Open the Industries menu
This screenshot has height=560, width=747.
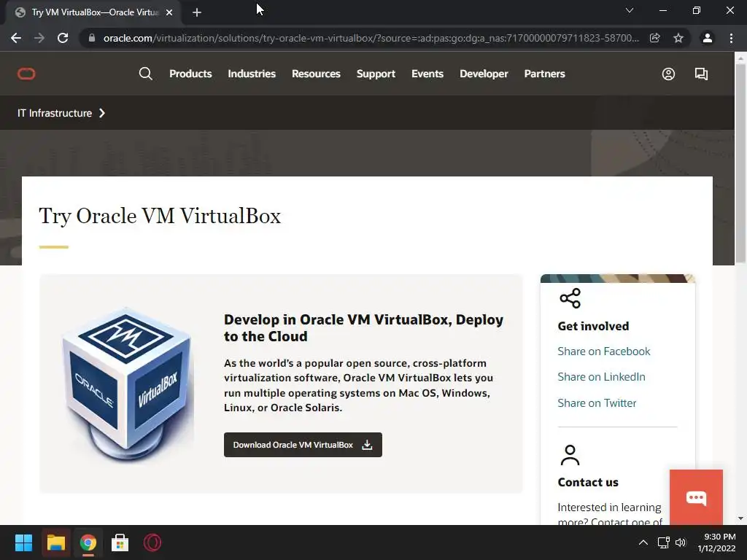click(x=252, y=74)
